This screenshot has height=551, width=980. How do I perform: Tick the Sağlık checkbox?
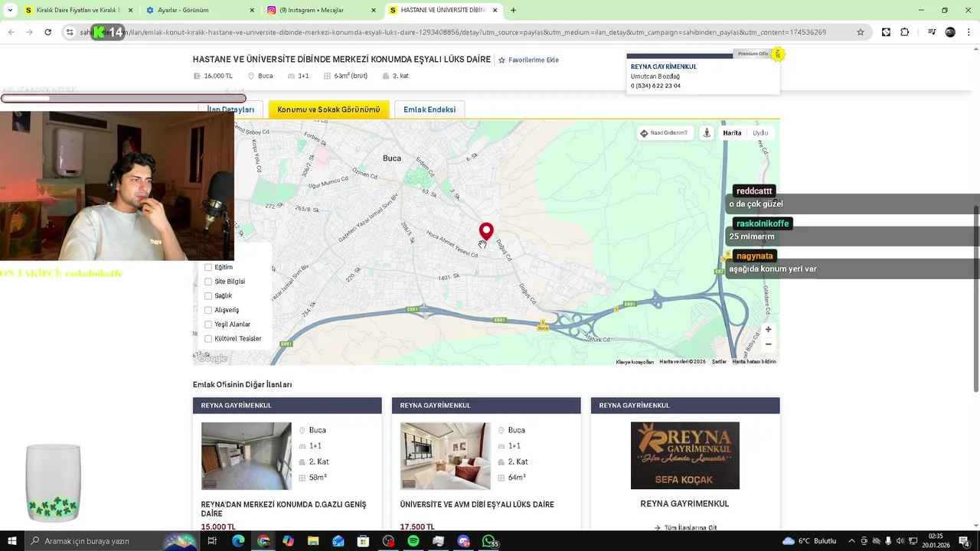coord(208,295)
